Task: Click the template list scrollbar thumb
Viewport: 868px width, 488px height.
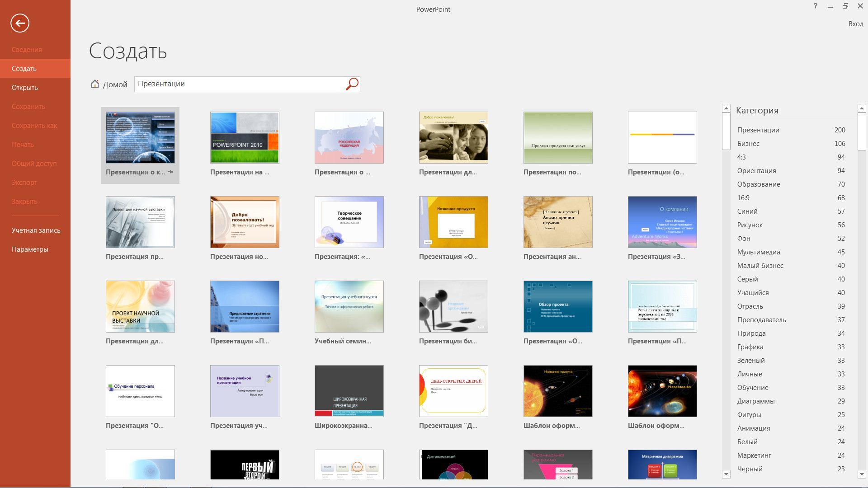Action: tap(726, 131)
